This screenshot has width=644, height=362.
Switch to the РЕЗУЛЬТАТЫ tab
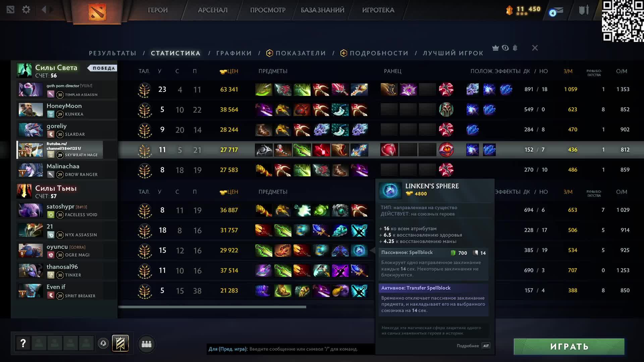[112, 53]
